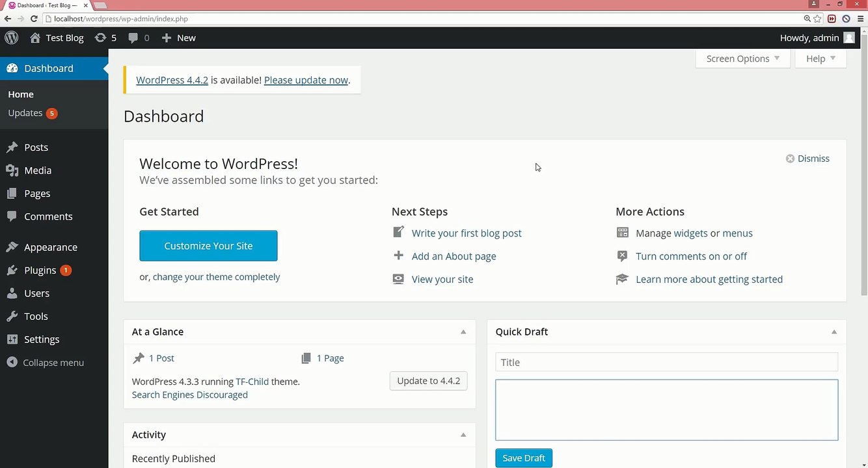868x468 pixels.
Task: Click the browser reload button
Action: [x=34, y=19]
